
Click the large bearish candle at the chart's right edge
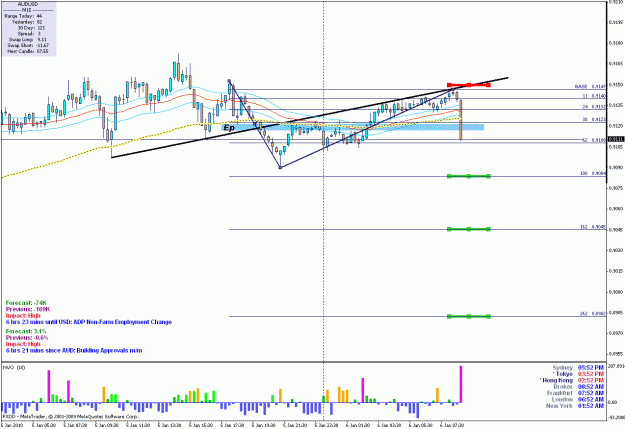pos(461,120)
